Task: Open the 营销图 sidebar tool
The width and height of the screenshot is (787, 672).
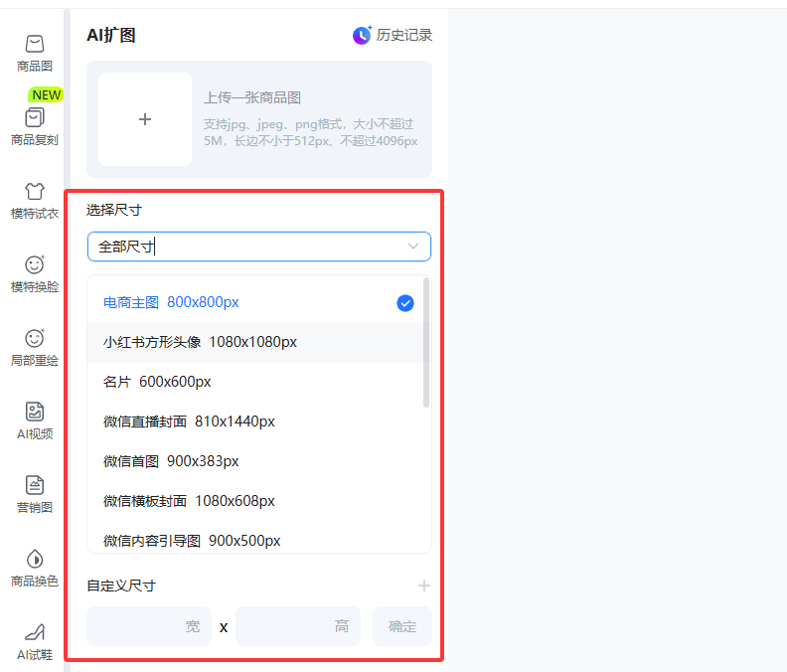Action: (34, 495)
